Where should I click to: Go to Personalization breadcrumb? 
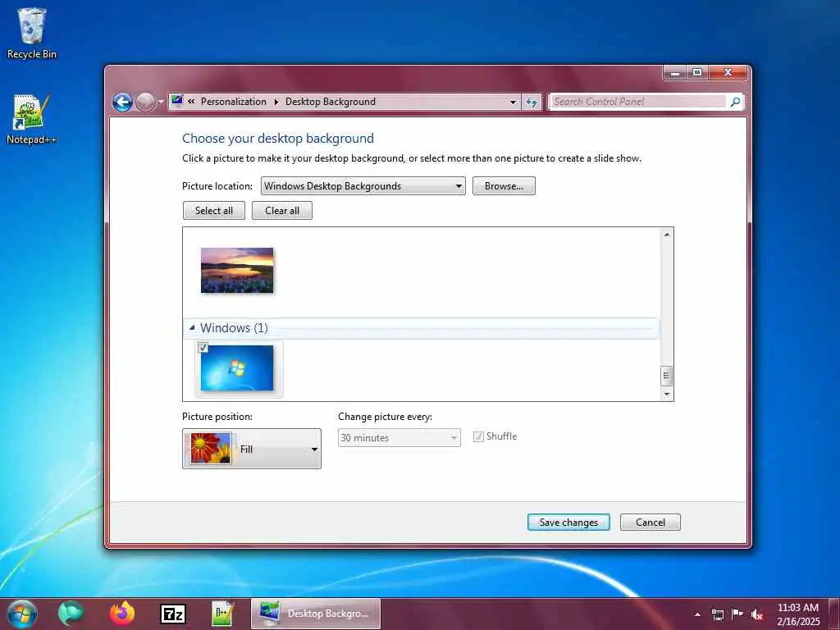coord(234,101)
